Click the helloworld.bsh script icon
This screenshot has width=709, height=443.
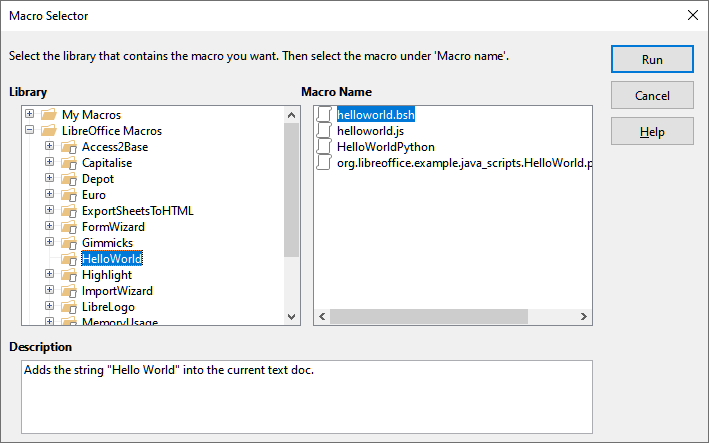pos(324,114)
